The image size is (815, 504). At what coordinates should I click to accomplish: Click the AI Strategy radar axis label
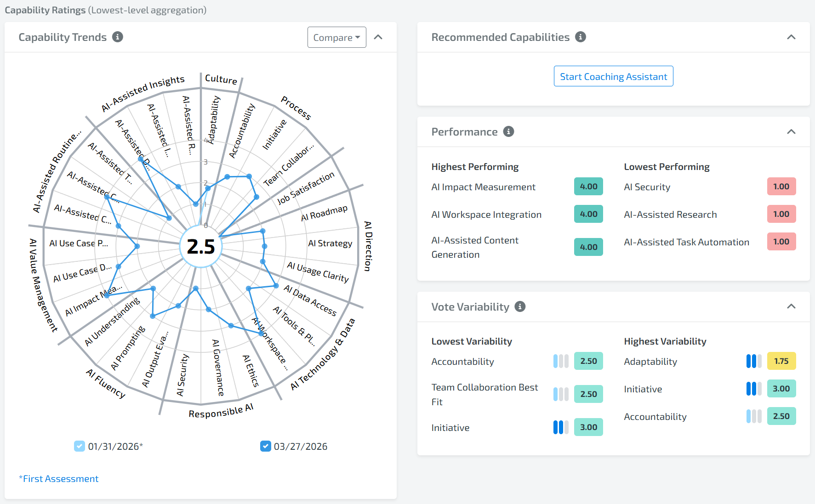pyautogui.click(x=330, y=243)
